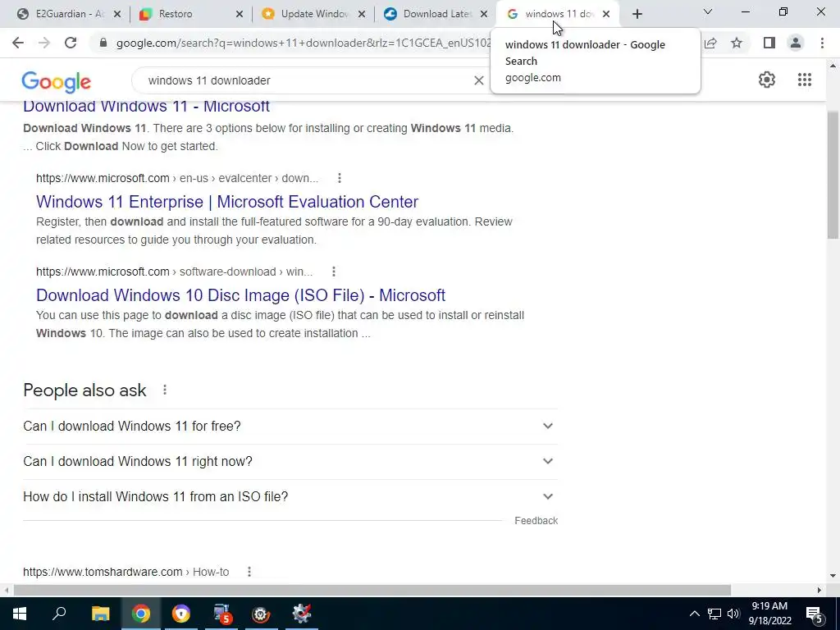
Task: Open Chrome three-dot menu
Action: (x=822, y=43)
